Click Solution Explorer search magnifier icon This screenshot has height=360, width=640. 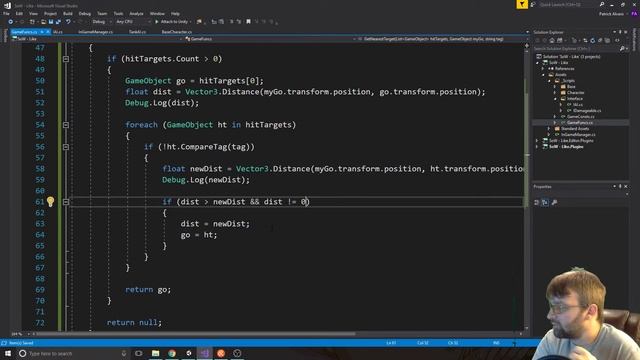tap(622, 49)
